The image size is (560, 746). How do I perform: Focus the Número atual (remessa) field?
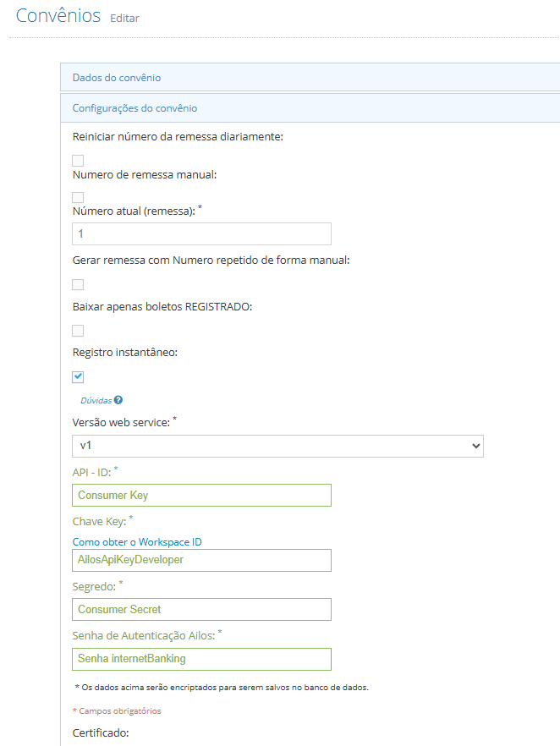pos(201,233)
